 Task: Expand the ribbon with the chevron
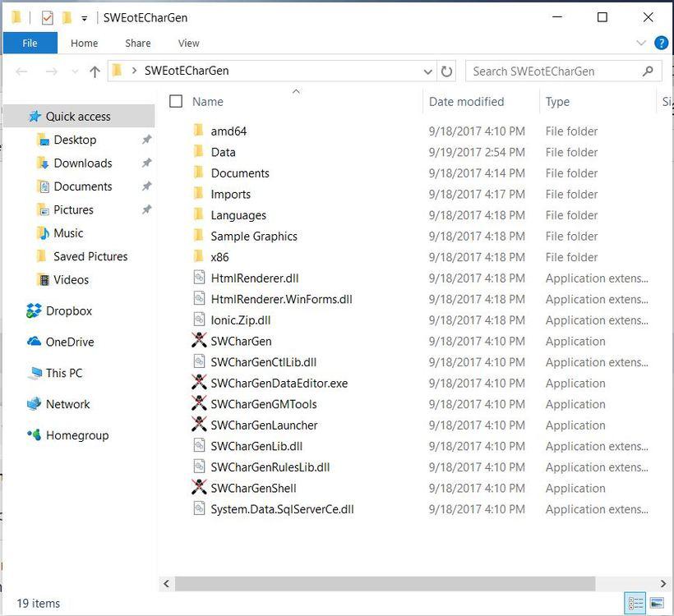[641, 43]
